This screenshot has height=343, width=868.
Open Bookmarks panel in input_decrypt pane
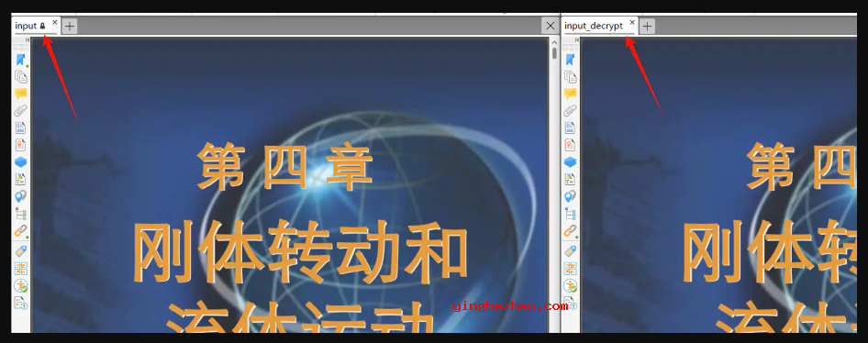570,60
